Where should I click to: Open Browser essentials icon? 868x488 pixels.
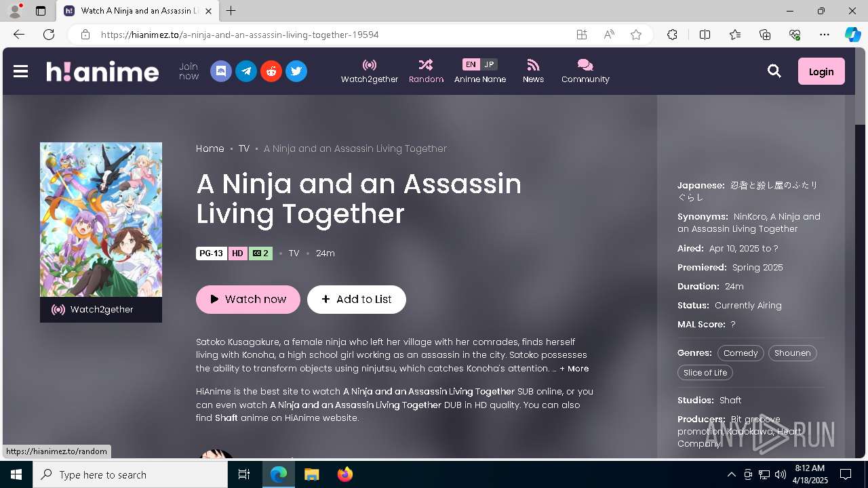click(x=795, y=35)
